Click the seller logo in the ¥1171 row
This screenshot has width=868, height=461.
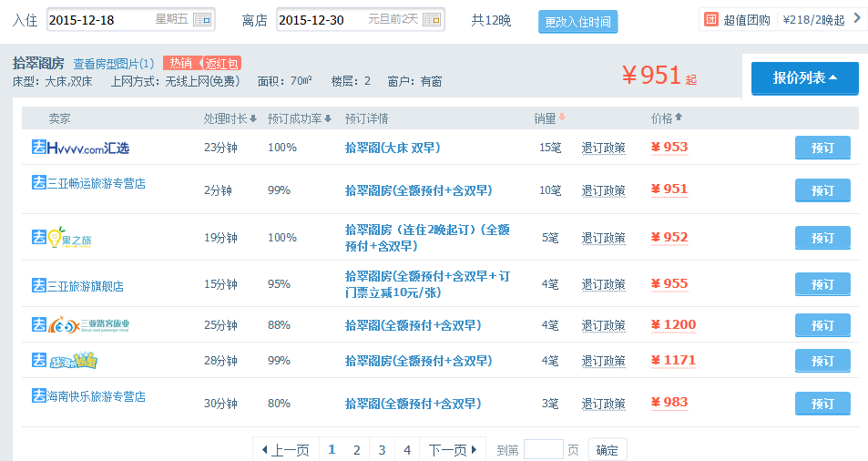click(x=64, y=361)
